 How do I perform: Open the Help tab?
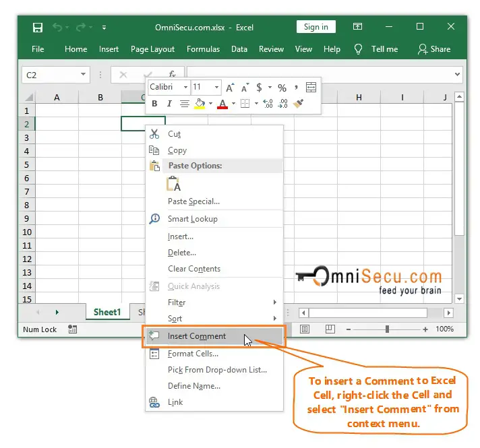(x=332, y=49)
